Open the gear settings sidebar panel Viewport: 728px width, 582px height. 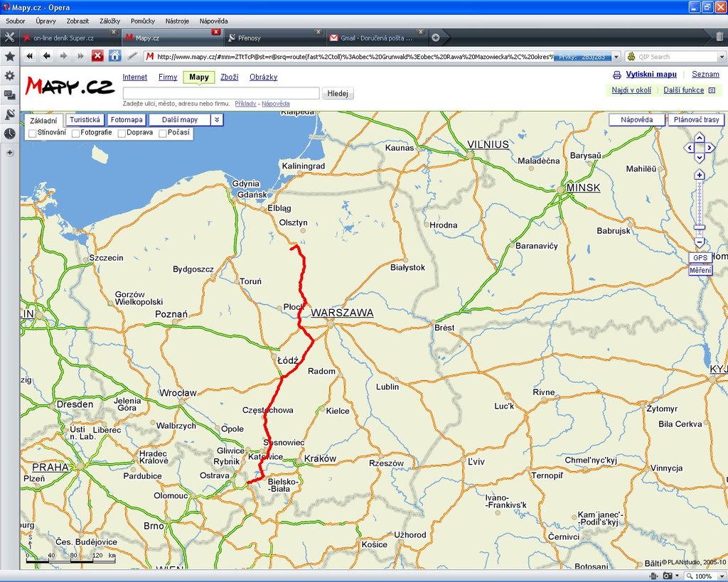[x=10, y=75]
